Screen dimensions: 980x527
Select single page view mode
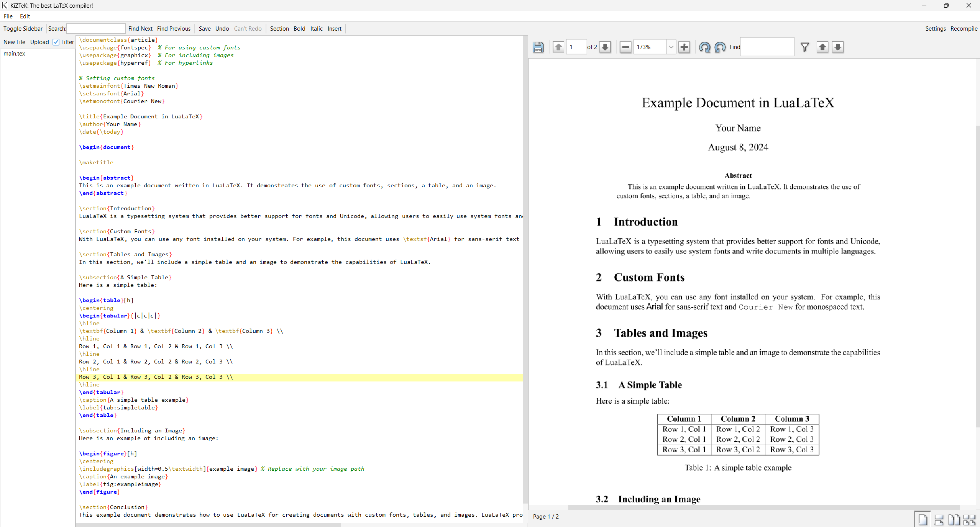point(923,520)
